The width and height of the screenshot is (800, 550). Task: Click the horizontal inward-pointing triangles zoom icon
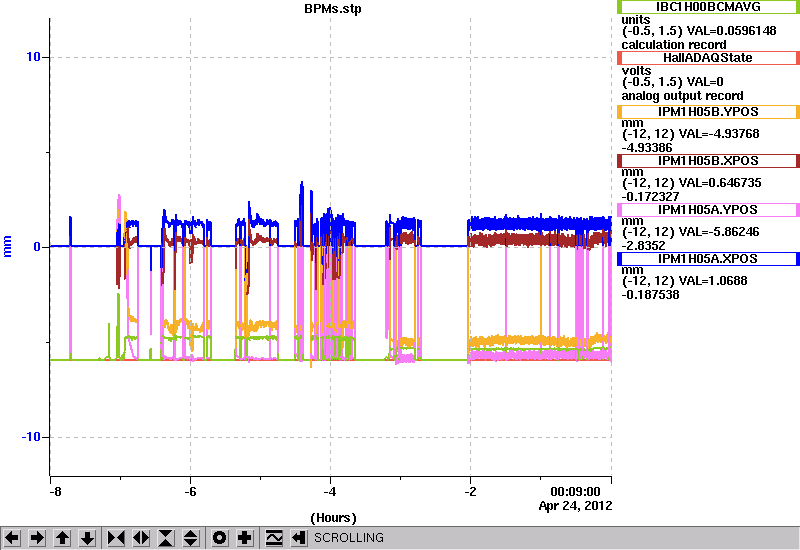pos(116,538)
